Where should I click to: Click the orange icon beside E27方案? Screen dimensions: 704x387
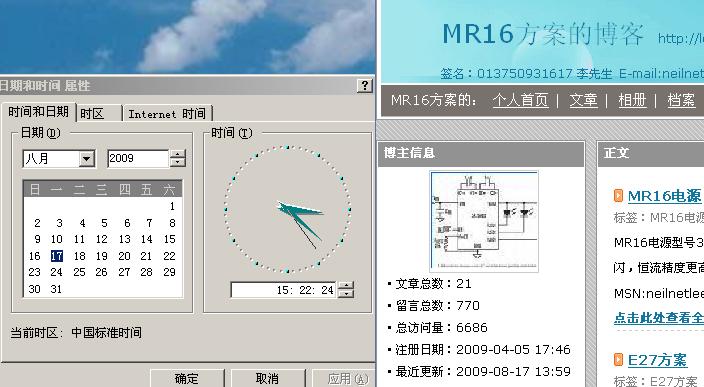(x=618, y=360)
